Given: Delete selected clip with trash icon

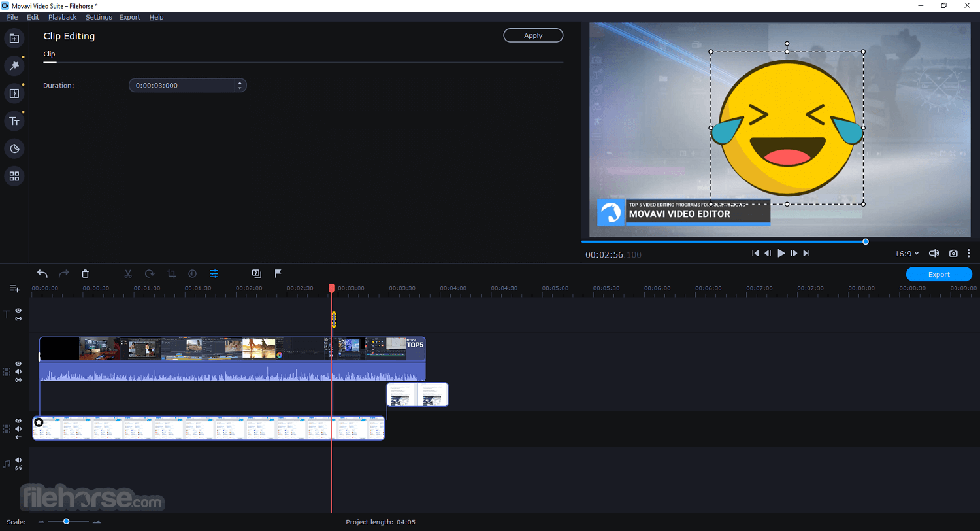Looking at the screenshot, I should coord(85,273).
